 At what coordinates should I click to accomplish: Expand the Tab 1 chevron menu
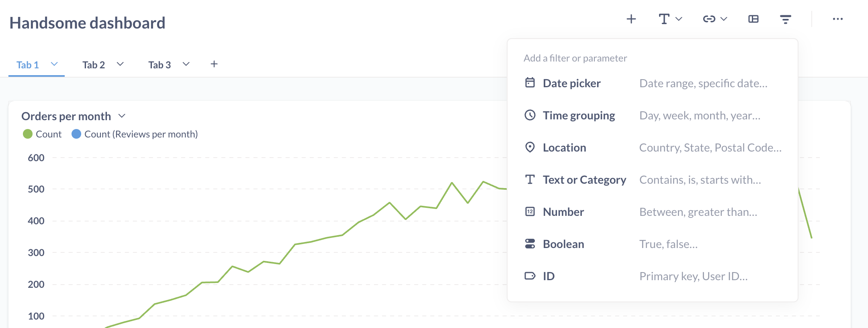(54, 64)
